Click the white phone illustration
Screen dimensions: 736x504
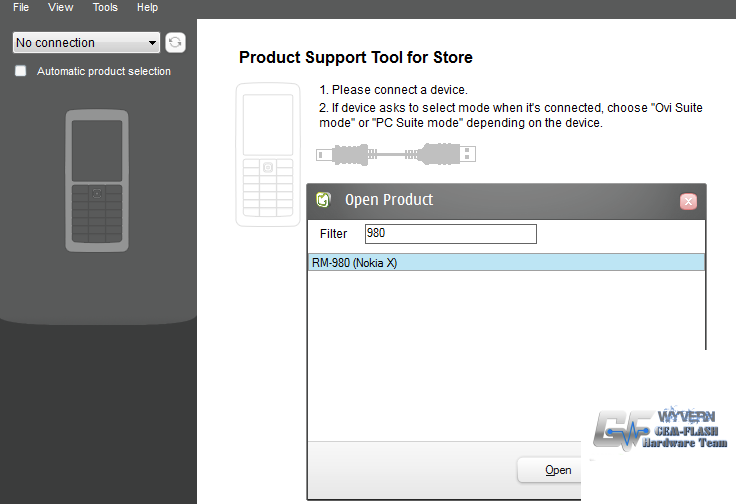[268, 155]
